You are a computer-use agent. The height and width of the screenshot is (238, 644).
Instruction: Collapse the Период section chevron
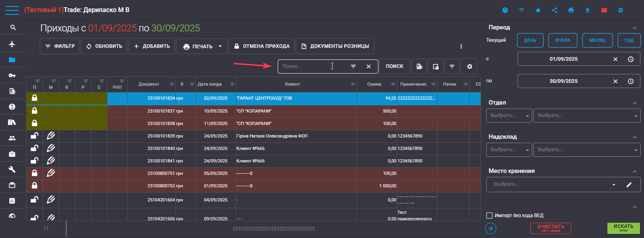click(x=635, y=28)
